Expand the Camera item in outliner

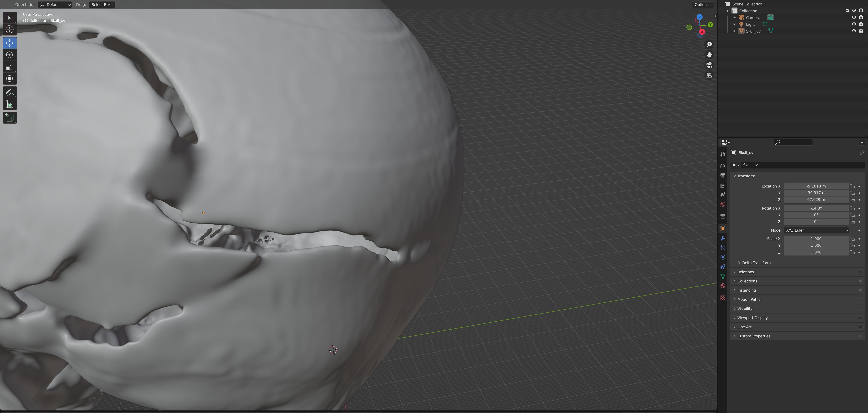point(735,17)
